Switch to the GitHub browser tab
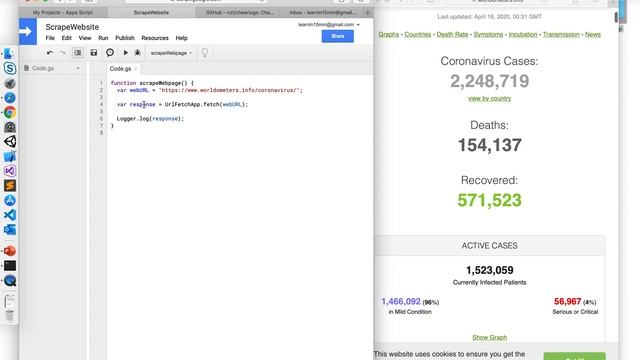This screenshot has width=640, height=360. [240, 13]
